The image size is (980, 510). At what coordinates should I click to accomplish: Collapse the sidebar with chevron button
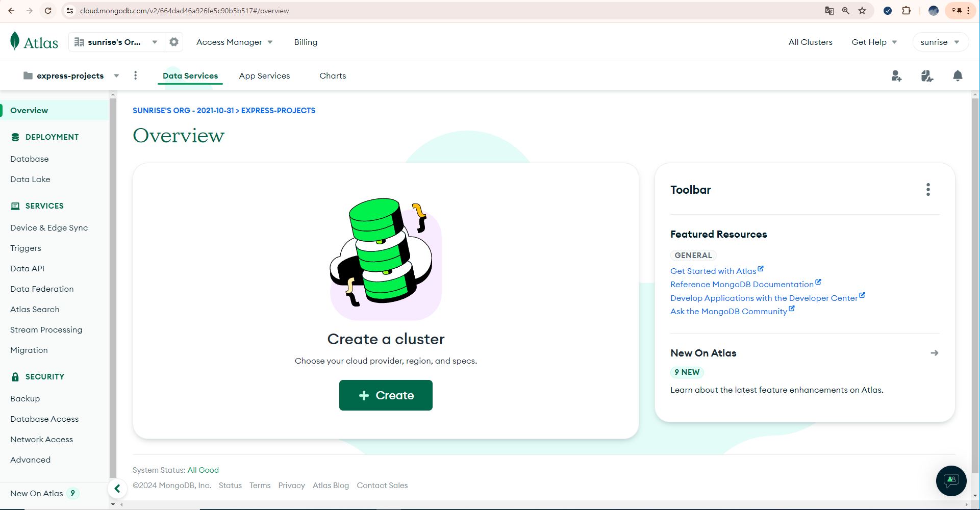[117, 489]
